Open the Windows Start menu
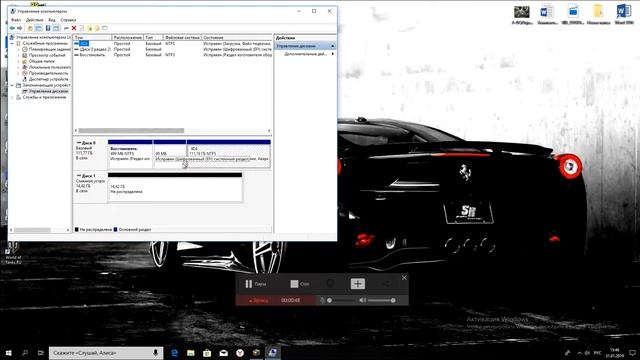Image resolution: width=640 pixels, height=360 pixels. point(8,353)
